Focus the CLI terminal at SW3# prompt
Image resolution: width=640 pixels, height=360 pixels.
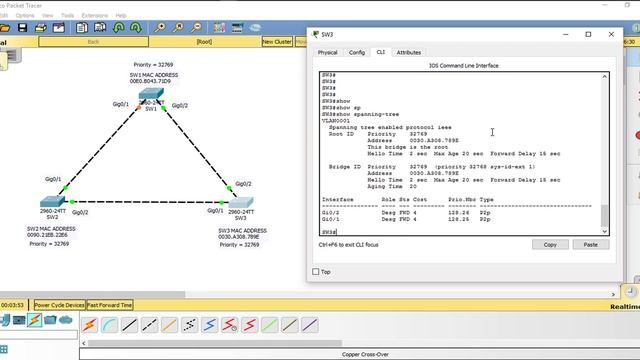[330, 232]
